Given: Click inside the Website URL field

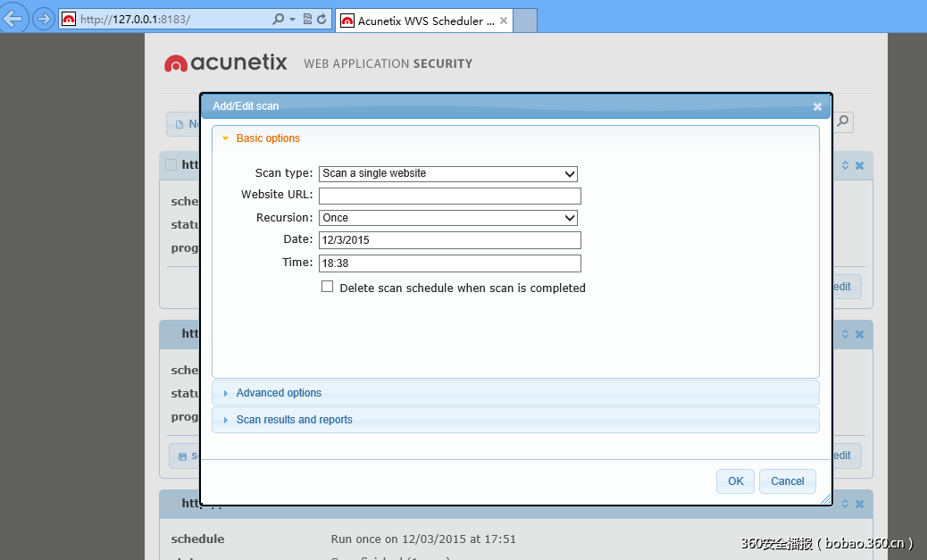Looking at the screenshot, I should pyautogui.click(x=449, y=196).
